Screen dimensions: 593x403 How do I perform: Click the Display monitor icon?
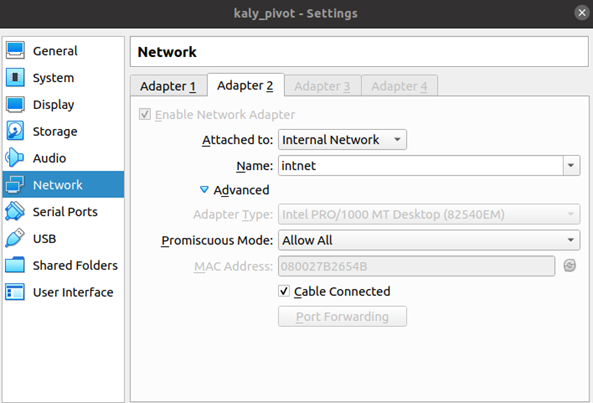[15, 104]
